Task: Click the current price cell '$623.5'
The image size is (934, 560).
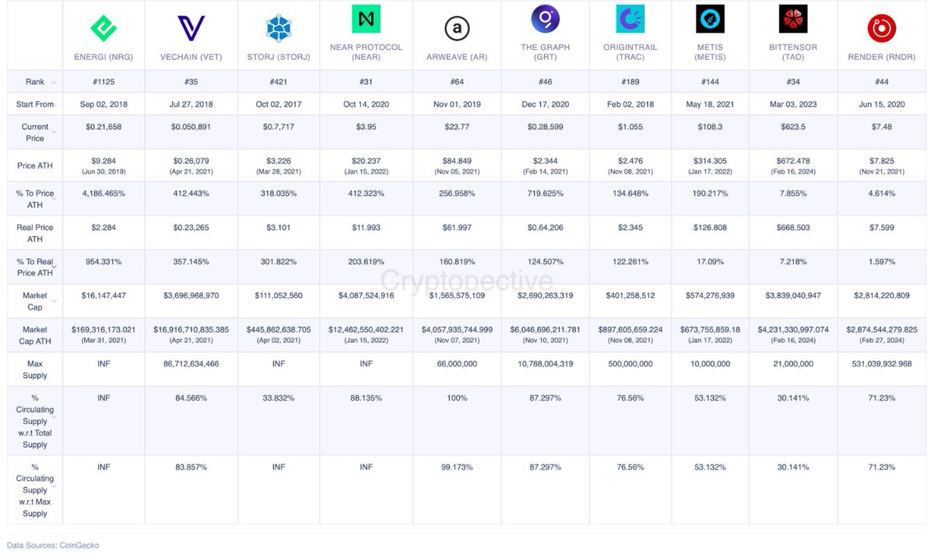Action: 793,126
